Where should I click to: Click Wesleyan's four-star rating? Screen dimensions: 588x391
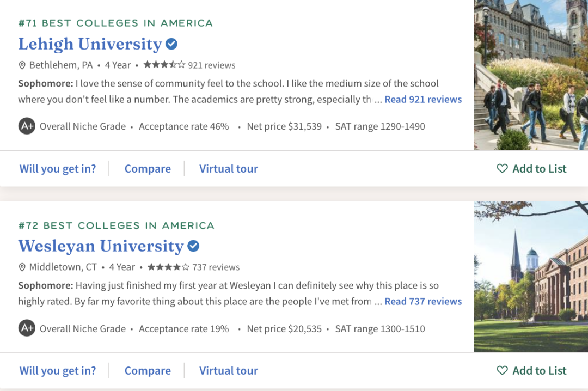click(168, 267)
